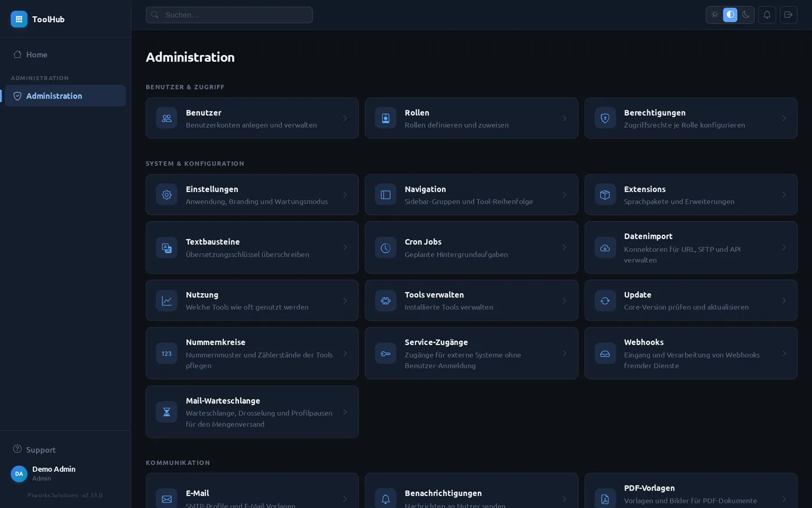Click the chevron on Mail-Warteschlange card

point(345,412)
